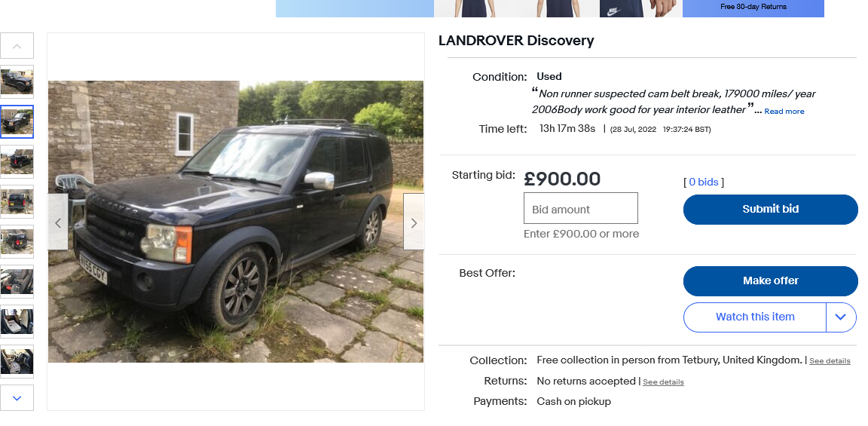Select the fifth thumbnail image

click(17, 241)
